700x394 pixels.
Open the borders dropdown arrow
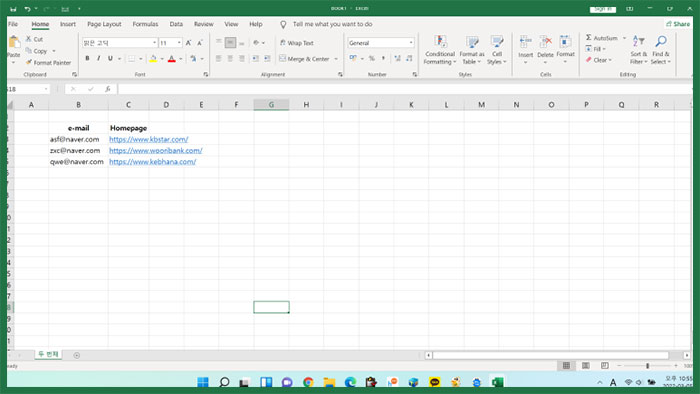click(x=141, y=59)
